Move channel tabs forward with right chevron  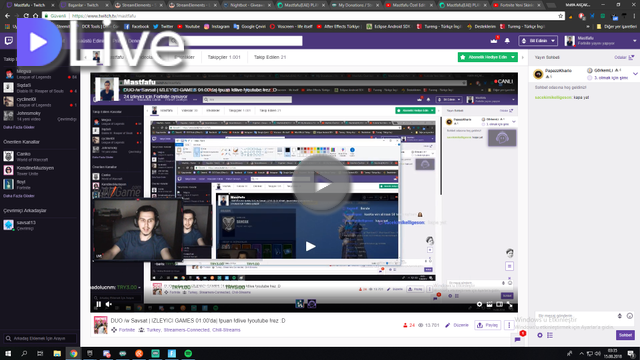523,58
